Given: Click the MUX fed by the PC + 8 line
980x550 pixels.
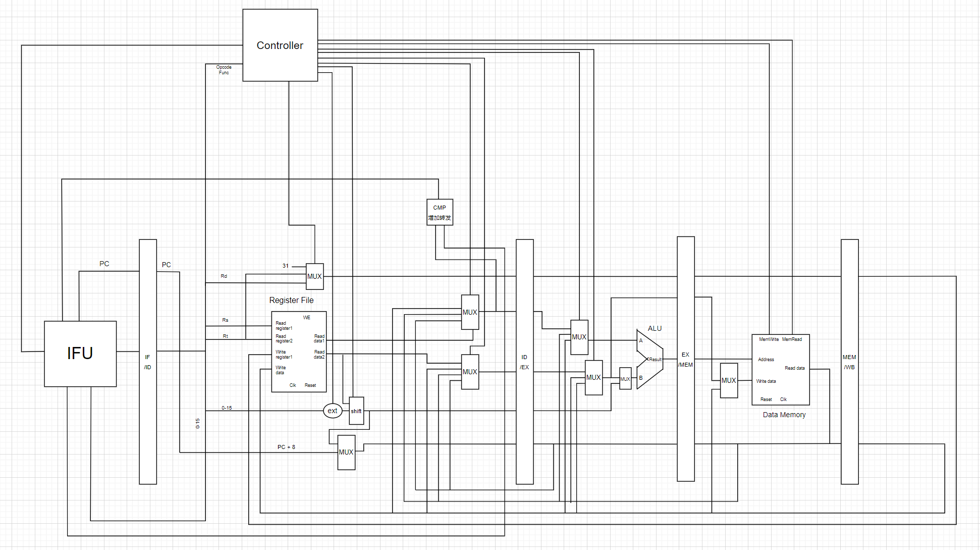Looking at the screenshot, I should (346, 452).
